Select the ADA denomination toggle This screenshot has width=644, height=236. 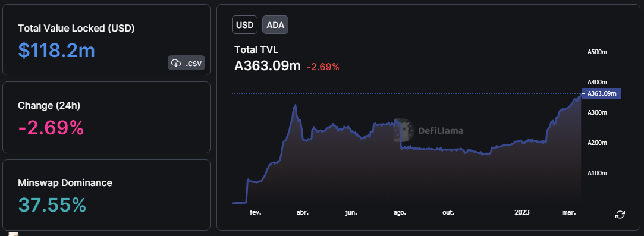click(275, 24)
